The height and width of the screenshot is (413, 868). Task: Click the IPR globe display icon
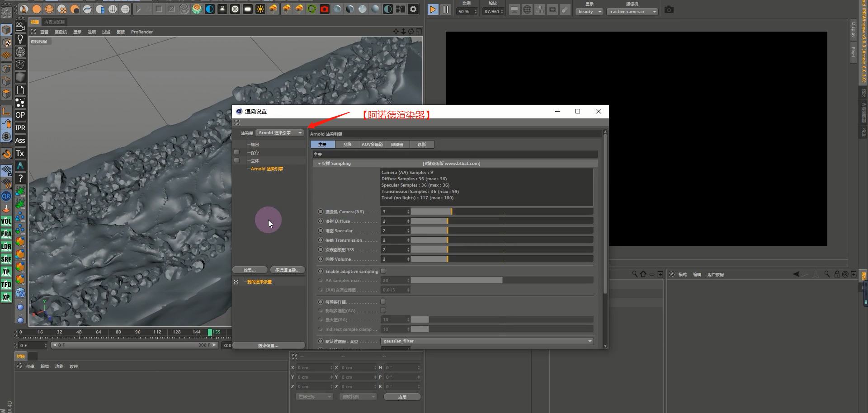pyautogui.click(x=527, y=9)
